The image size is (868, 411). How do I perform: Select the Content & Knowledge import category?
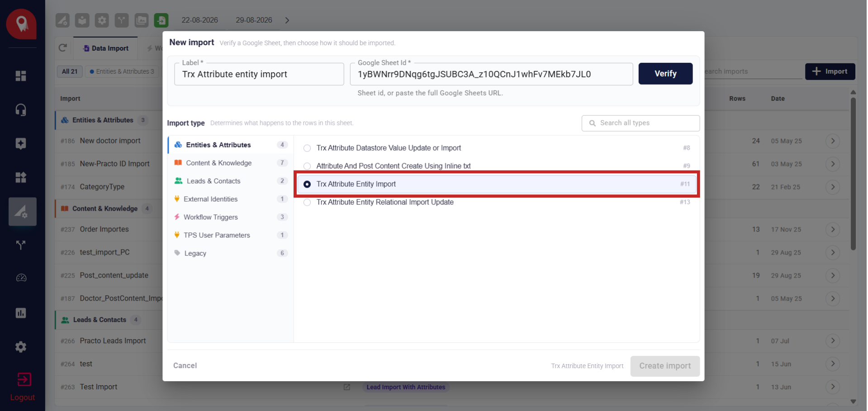231,163
